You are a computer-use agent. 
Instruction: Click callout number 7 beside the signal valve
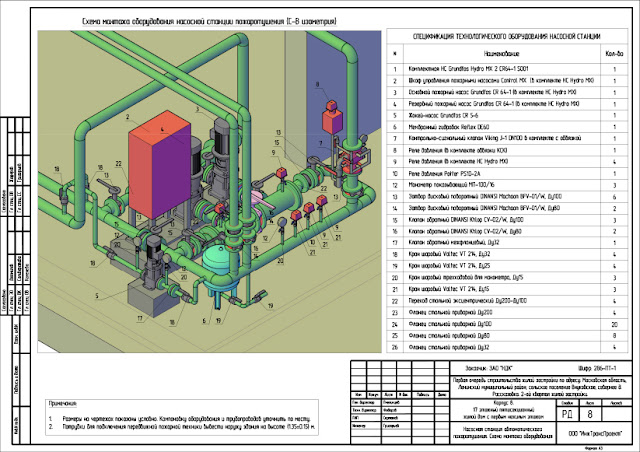(x=321, y=143)
